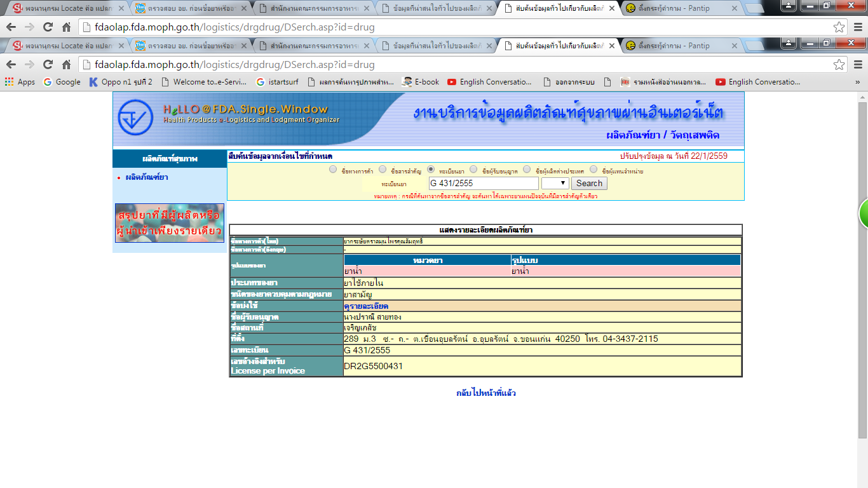Open the Oppo n1 bookmark
The image size is (868, 488).
tap(121, 82)
